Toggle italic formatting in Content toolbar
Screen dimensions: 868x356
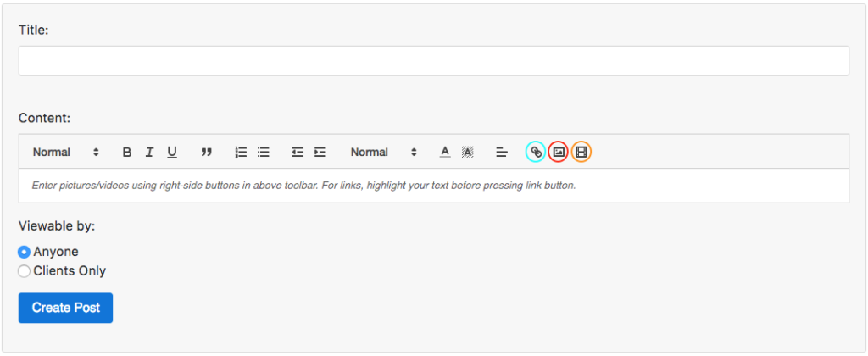click(x=149, y=153)
